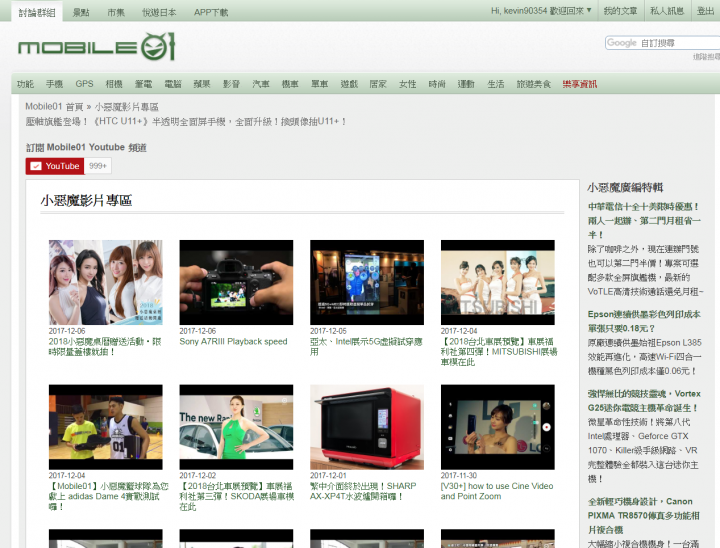Screen dimensions: 720x548
Task: Open the 功能 menu
Action: (25, 84)
